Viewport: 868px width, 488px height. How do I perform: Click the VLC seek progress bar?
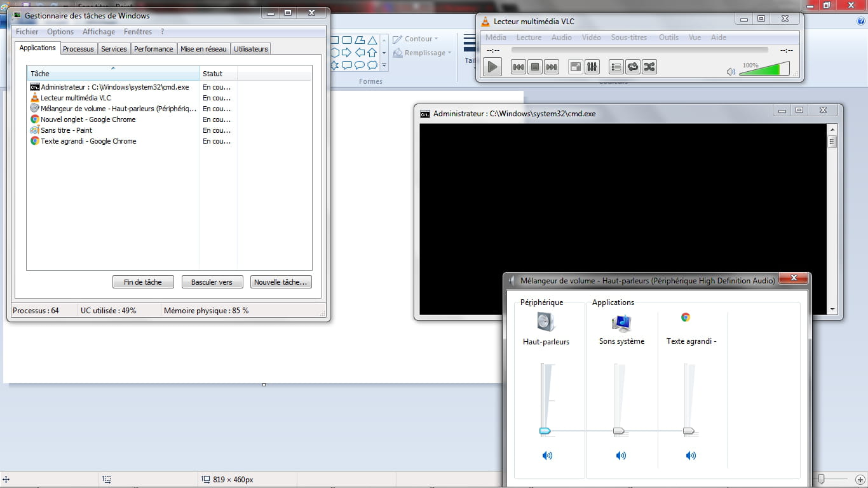(x=639, y=50)
